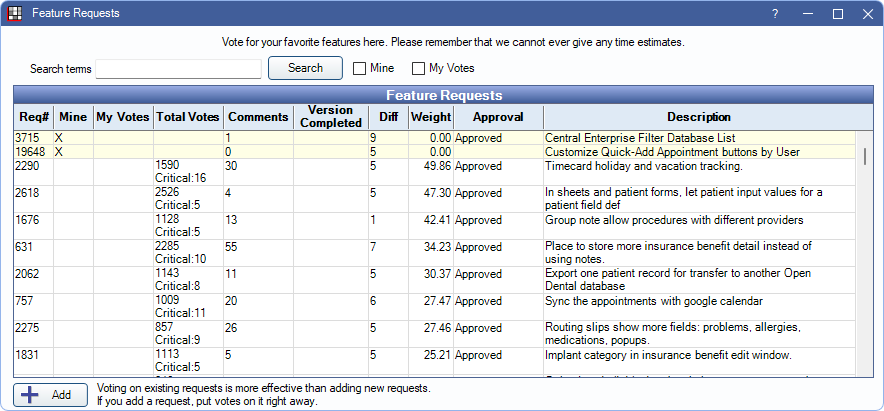Click the Approval column header
This screenshot has height=411, width=884.
(x=498, y=117)
